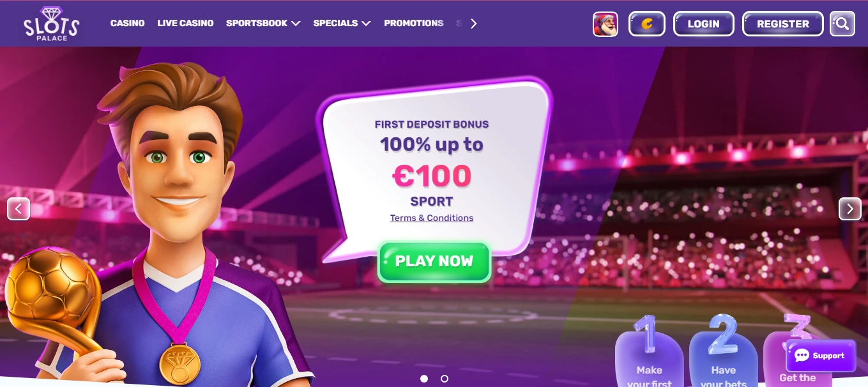This screenshot has width=868, height=387.
Task: Expand the Specials dropdown
Action: point(342,23)
